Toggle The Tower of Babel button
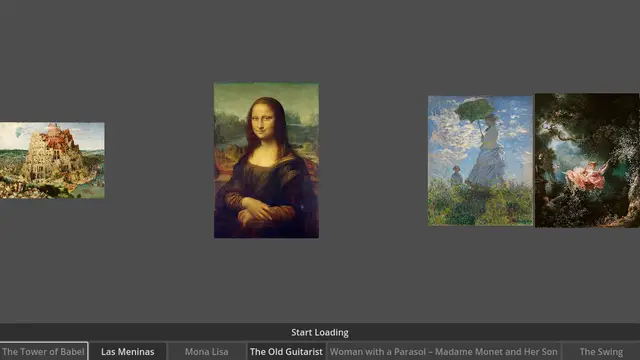This screenshot has width=640, height=360. click(x=44, y=351)
